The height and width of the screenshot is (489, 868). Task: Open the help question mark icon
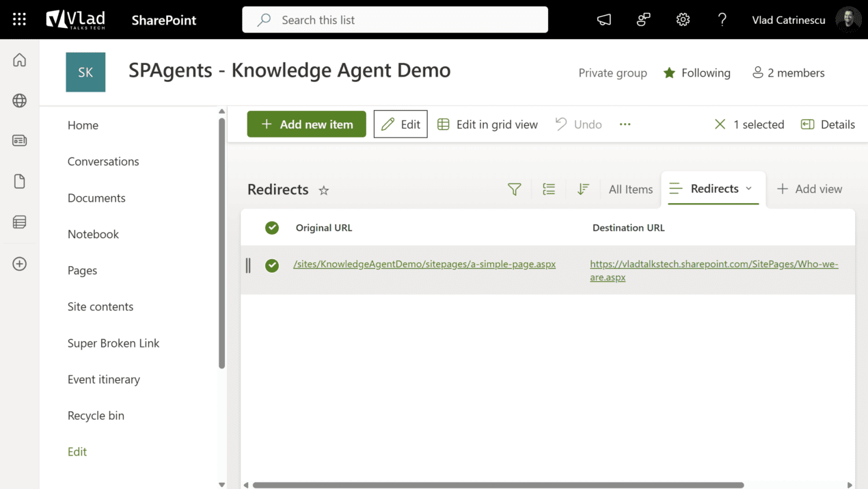722,20
